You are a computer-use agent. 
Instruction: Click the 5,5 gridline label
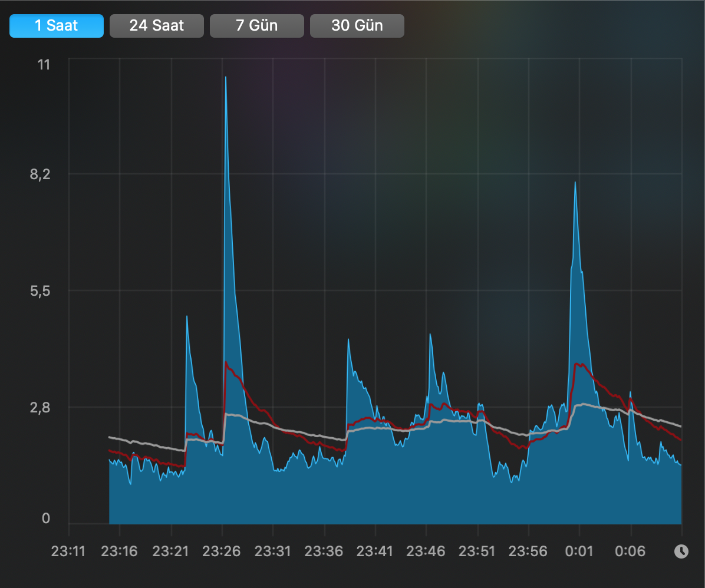point(39,291)
